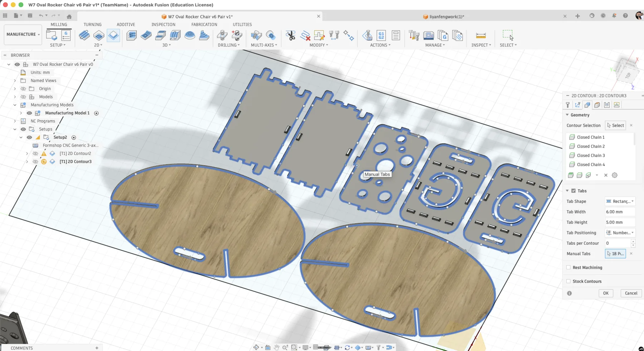
Task: Click the Select button next to Contour Selection
Action: (615, 125)
